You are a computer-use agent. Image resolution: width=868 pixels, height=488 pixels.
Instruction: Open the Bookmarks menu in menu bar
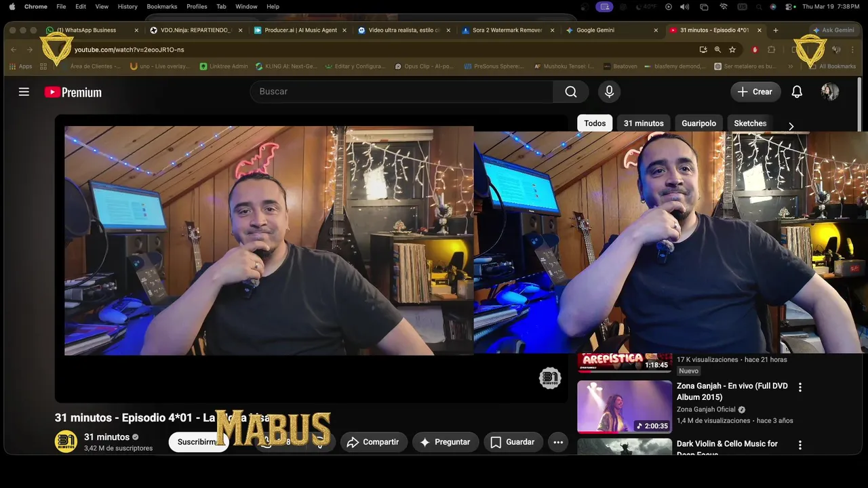point(162,6)
